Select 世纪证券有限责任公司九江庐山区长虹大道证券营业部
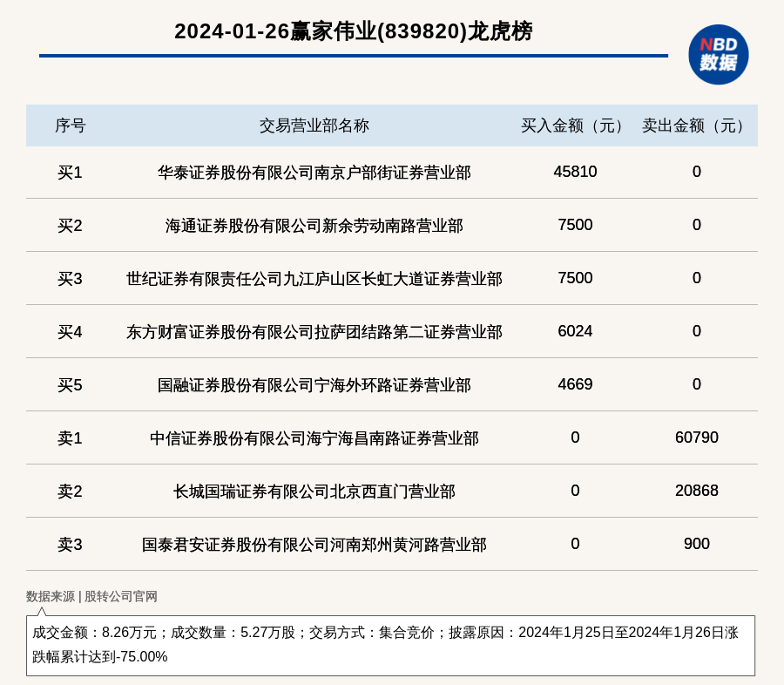Screen dimensions: 784x685 (314, 279)
